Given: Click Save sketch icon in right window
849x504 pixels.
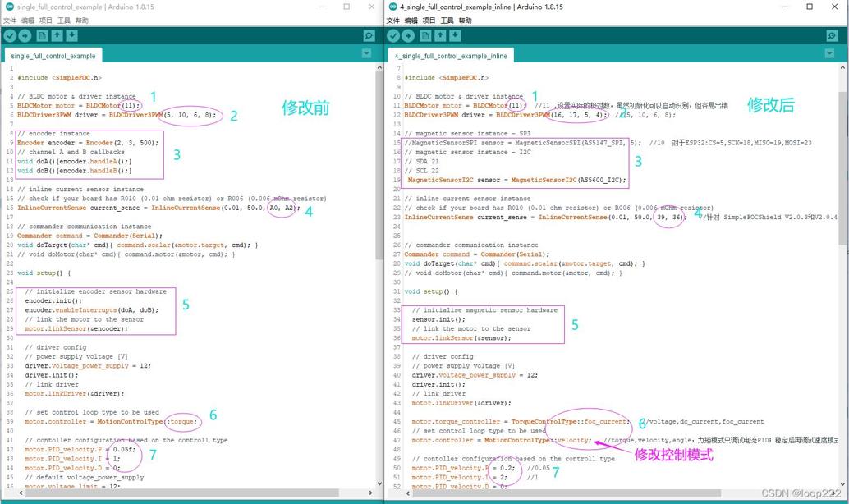Looking at the screenshot, I should [456, 36].
